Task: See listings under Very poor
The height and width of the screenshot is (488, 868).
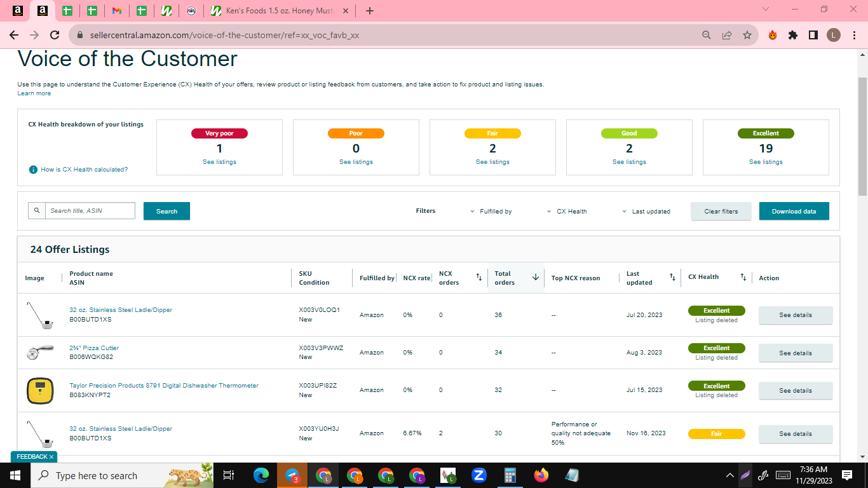Action: click(219, 162)
